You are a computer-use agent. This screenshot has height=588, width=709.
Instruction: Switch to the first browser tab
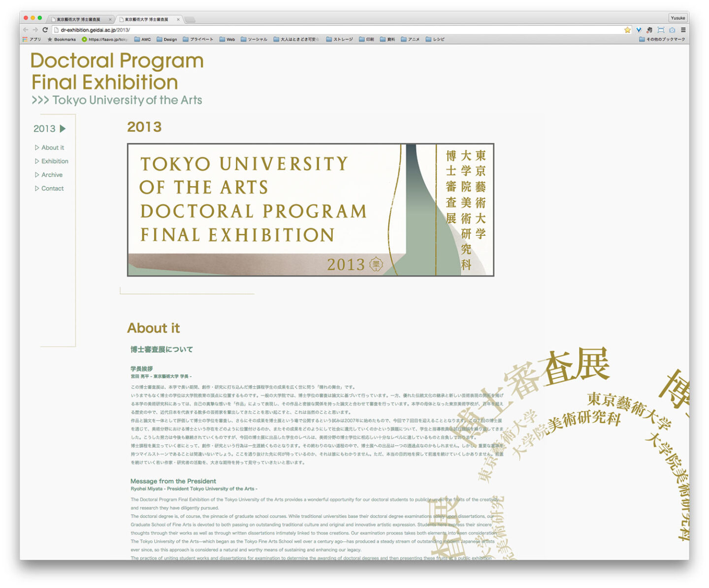point(79,20)
